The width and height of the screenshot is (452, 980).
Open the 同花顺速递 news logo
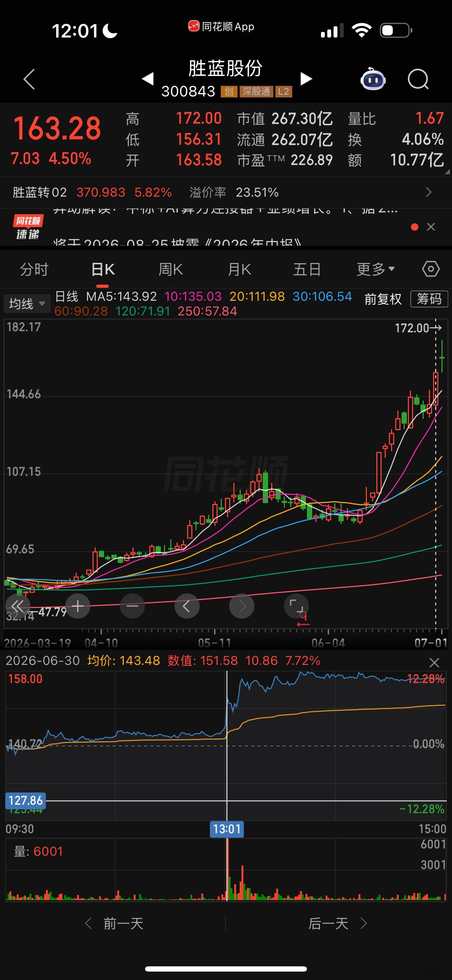point(28,227)
